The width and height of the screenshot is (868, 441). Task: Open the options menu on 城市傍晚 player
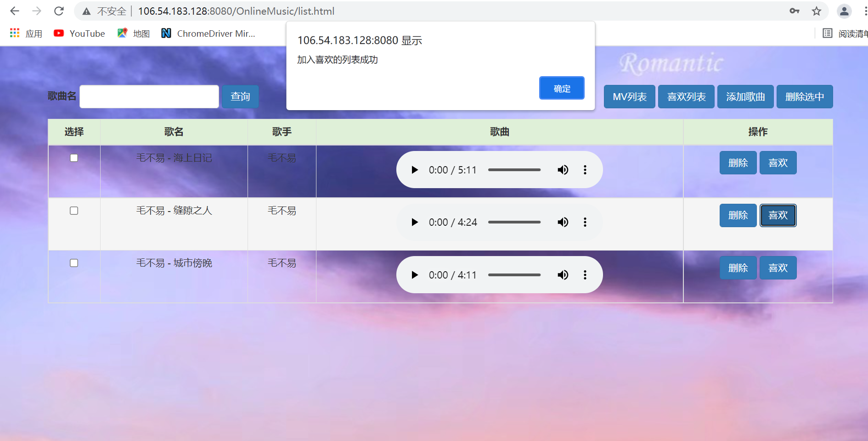(585, 274)
